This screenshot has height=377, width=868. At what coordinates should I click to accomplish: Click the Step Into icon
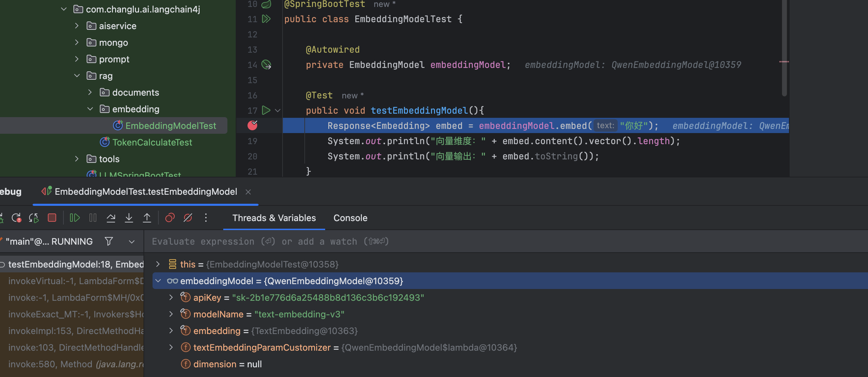pos(129,218)
